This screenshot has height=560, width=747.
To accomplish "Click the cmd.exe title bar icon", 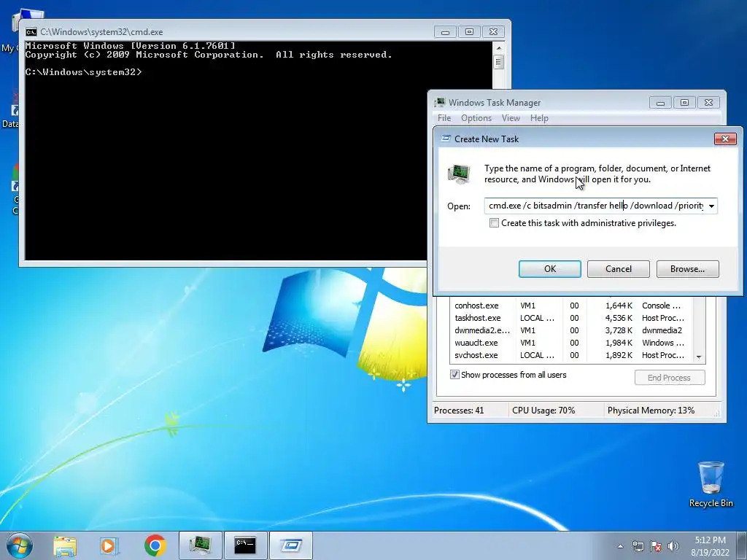I will [x=31, y=32].
